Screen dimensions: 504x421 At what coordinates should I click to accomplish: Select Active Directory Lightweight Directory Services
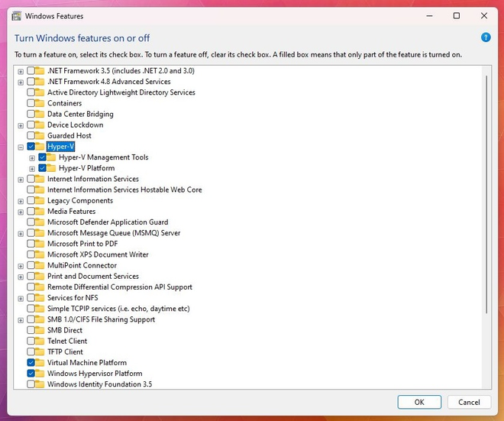pos(121,92)
